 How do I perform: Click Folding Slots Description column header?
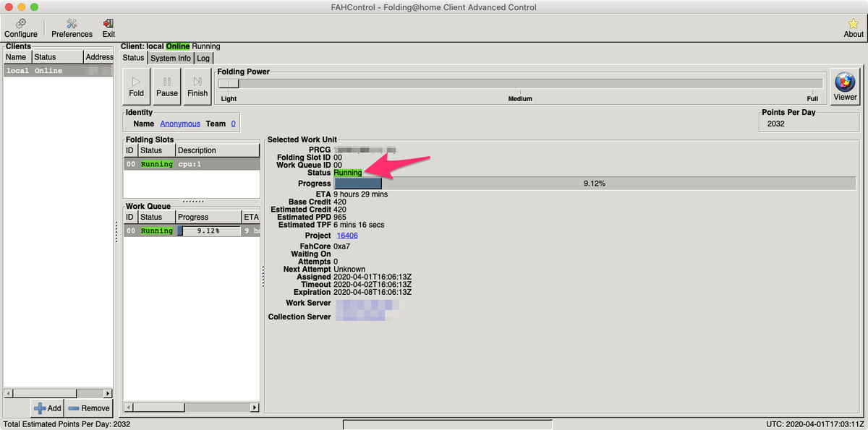[x=217, y=150]
